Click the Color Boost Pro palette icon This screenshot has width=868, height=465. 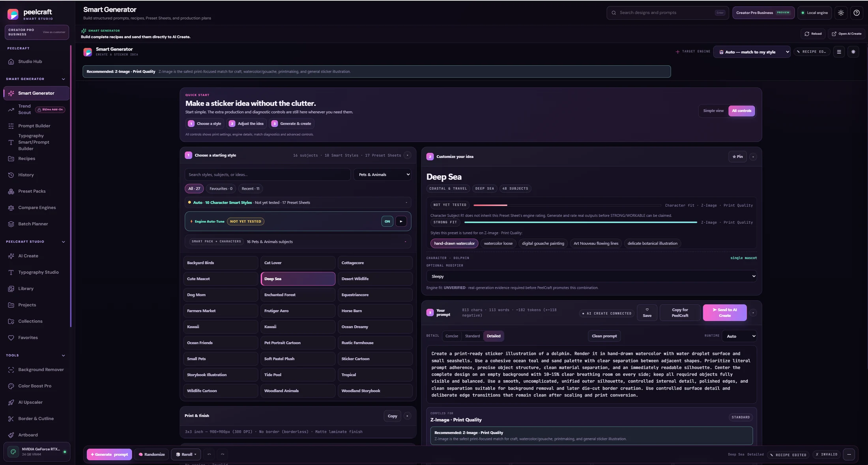click(11, 386)
